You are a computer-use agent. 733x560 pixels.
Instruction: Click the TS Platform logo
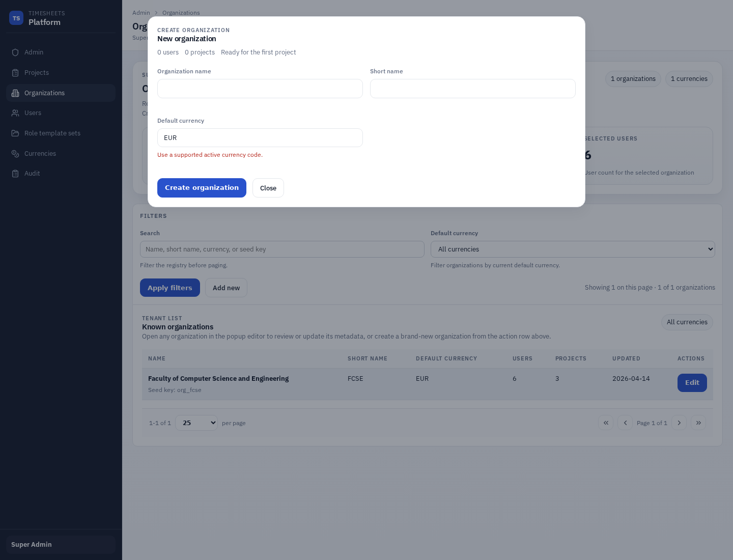pyautogui.click(x=16, y=17)
